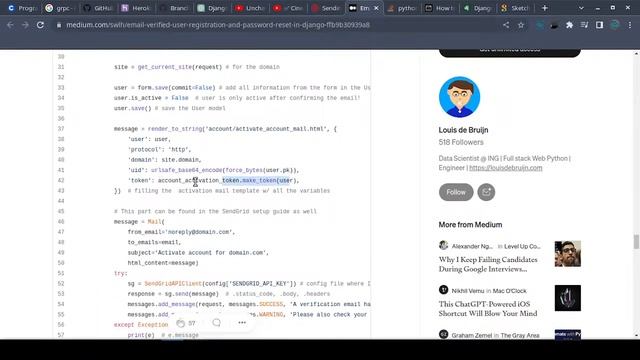
Task: Click 'More from Medium' heading text
Action: point(470,224)
